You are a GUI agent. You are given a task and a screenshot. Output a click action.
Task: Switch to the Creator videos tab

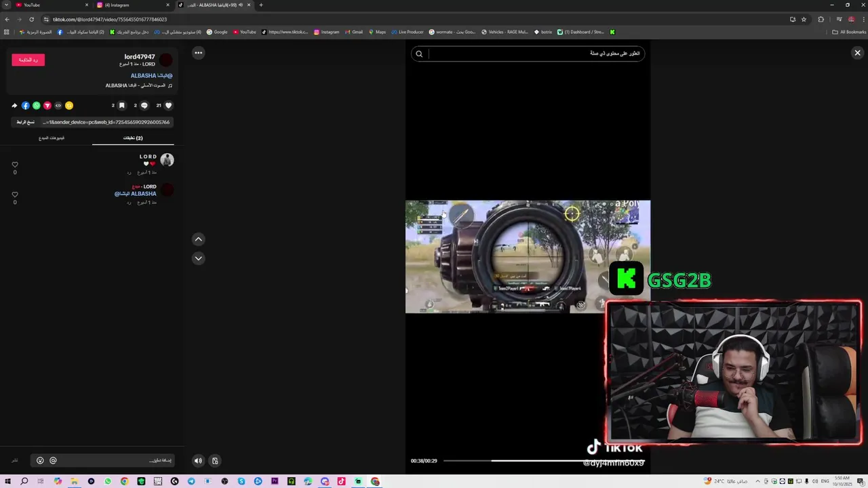[52, 138]
